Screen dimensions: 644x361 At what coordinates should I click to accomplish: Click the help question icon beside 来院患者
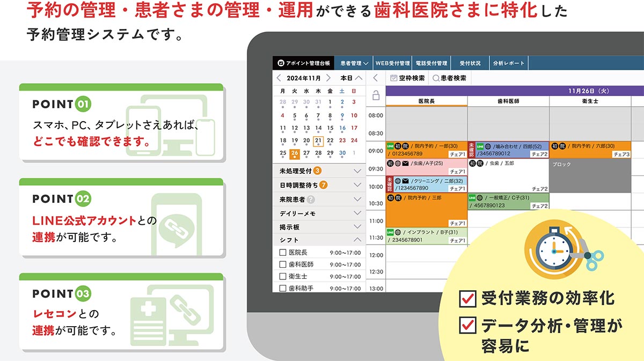pyautogui.click(x=311, y=199)
